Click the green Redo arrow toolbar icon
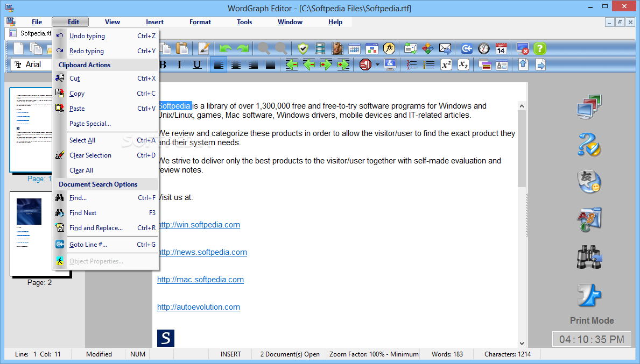Viewport: 640px width, 364px height. pos(243,48)
